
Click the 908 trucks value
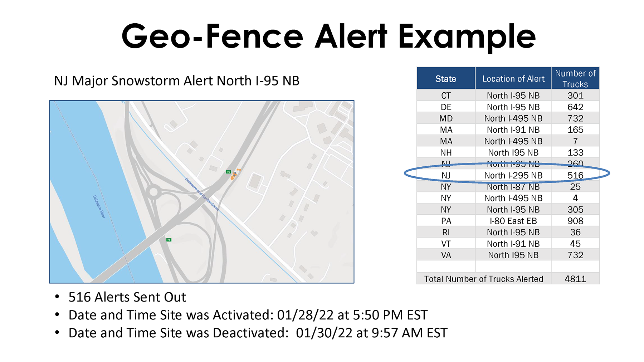pos(575,221)
